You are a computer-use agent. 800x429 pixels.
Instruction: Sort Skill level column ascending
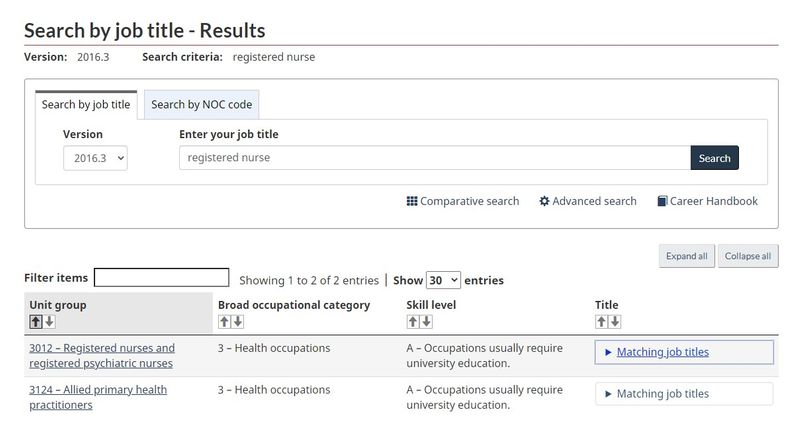click(x=413, y=322)
